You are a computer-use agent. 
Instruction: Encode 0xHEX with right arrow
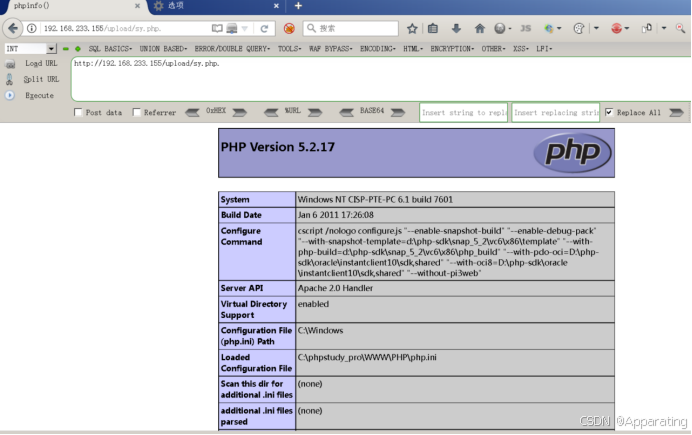tap(240, 112)
